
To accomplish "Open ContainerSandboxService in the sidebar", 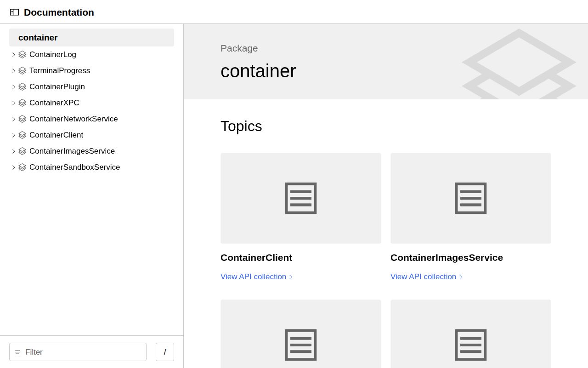I will pyautogui.click(x=74, y=167).
